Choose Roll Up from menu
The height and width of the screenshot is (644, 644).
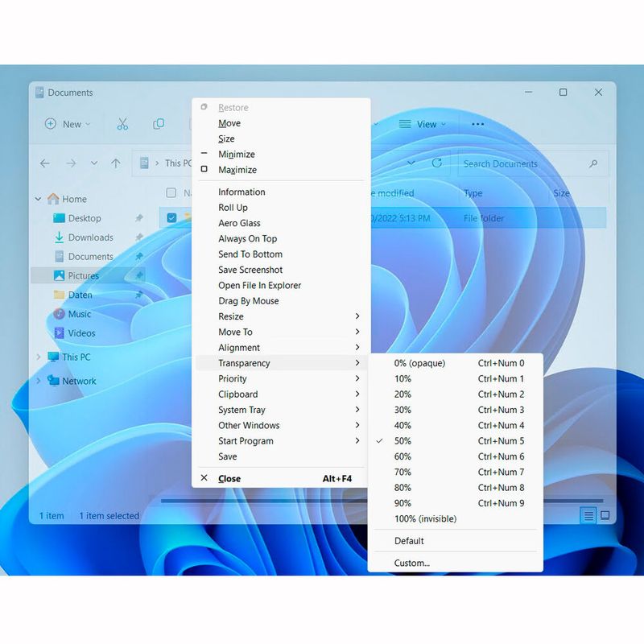[x=281, y=208]
